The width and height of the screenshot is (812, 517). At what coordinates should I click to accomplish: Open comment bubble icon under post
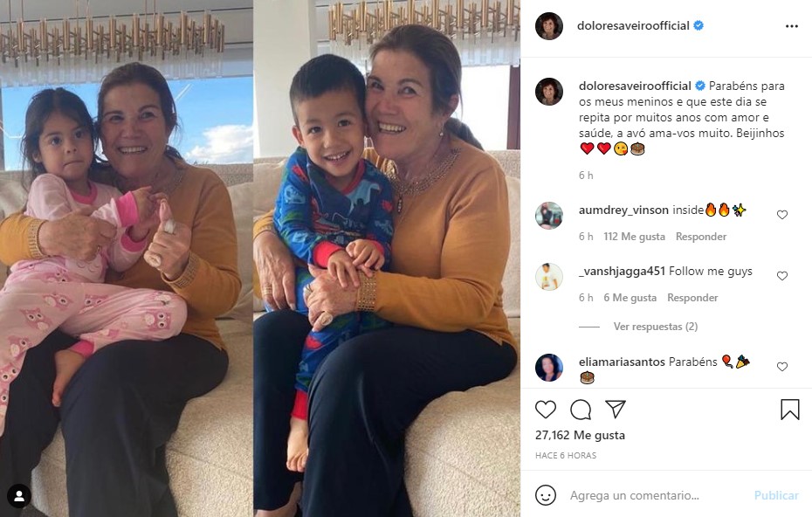(x=581, y=410)
